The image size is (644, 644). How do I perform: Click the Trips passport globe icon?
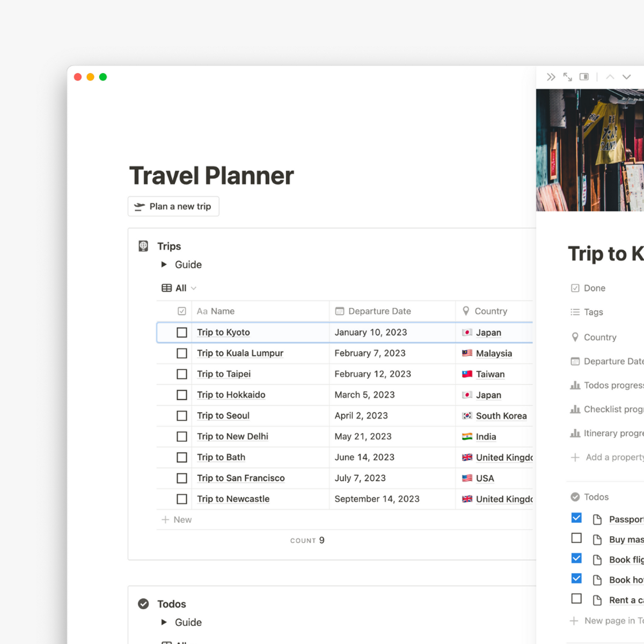[143, 246]
